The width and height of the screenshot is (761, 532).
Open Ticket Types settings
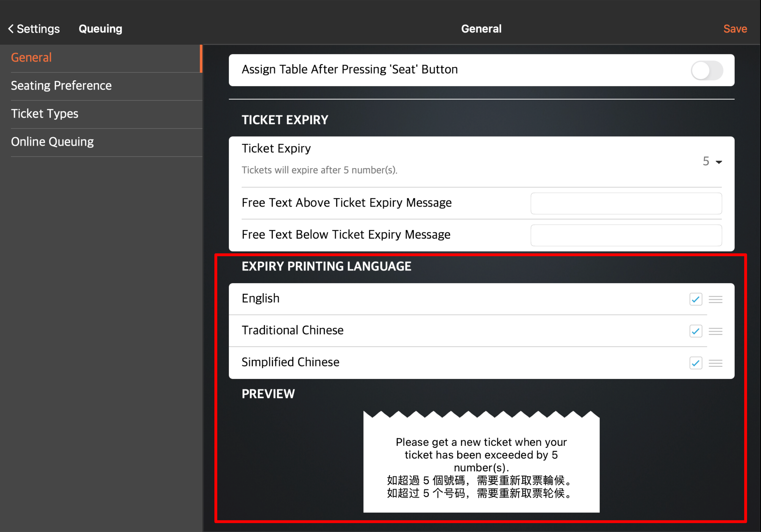(45, 114)
